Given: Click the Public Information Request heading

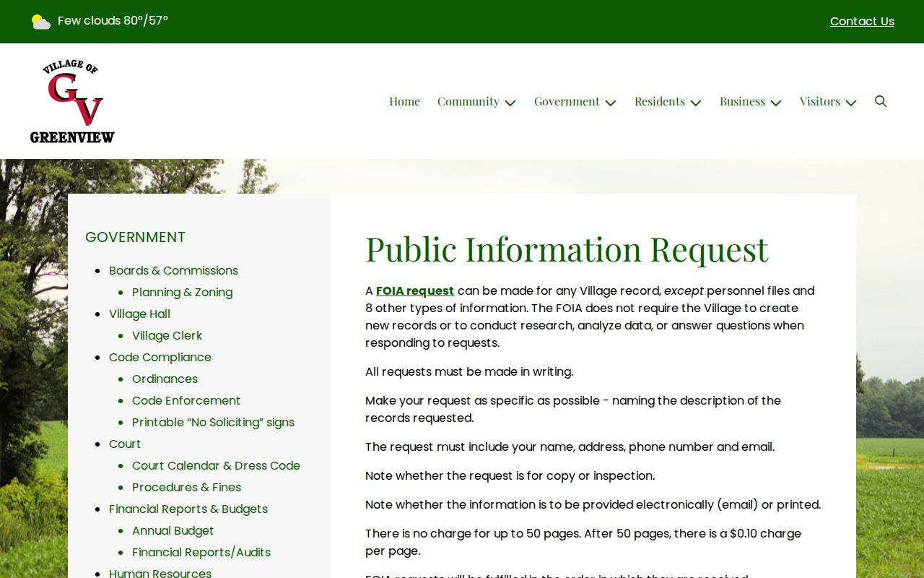Looking at the screenshot, I should coord(567,249).
